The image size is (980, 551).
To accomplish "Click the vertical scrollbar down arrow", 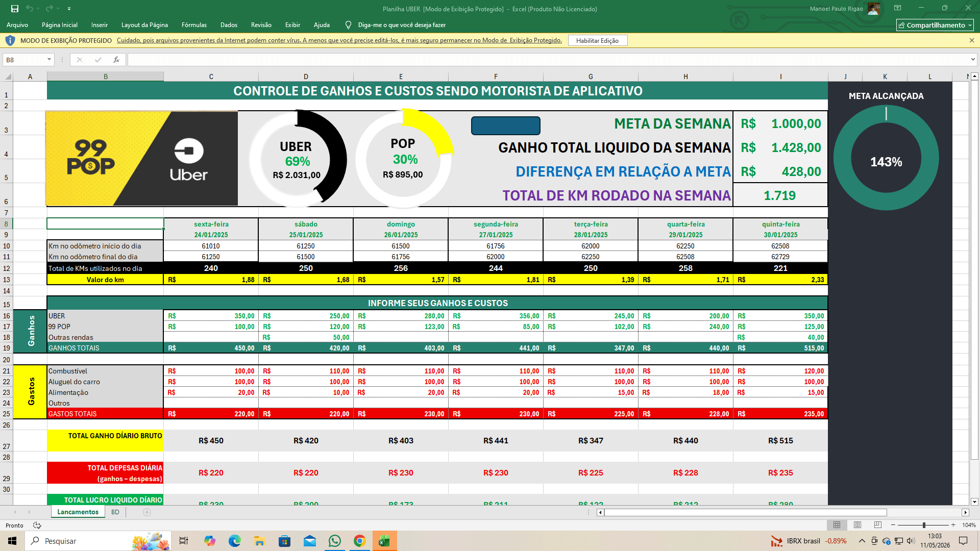I will (x=974, y=502).
